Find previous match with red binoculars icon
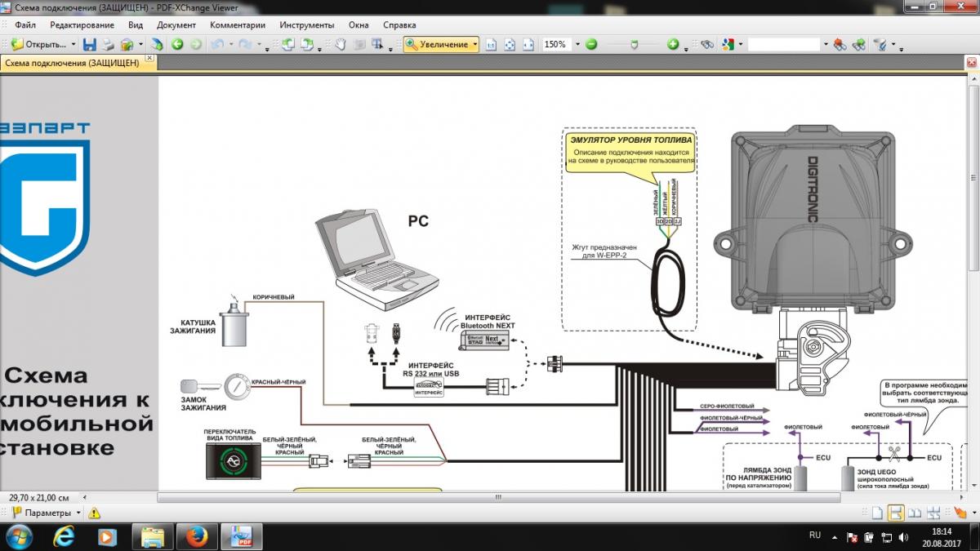980x551 pixels. (x=840, y=44)
